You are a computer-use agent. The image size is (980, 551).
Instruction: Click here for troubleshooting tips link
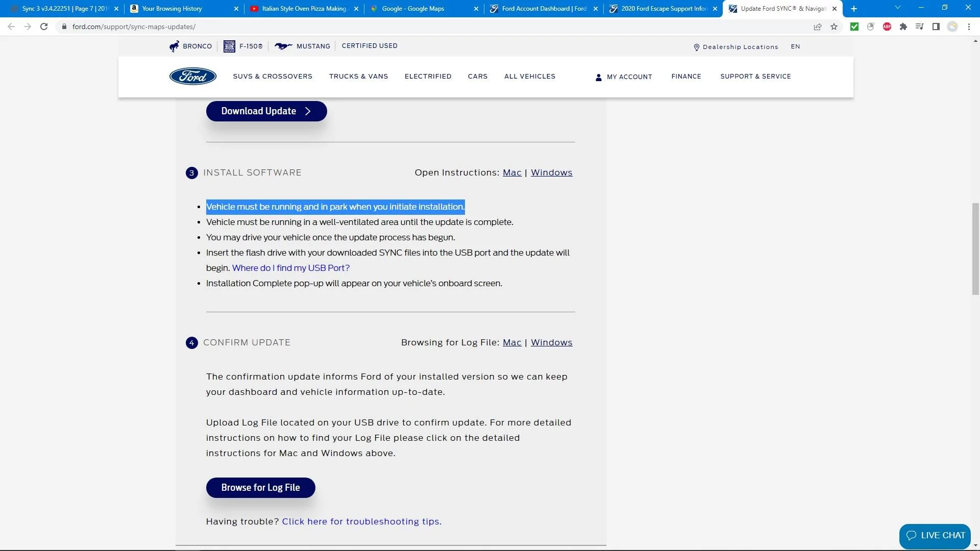tap(361, 521)
